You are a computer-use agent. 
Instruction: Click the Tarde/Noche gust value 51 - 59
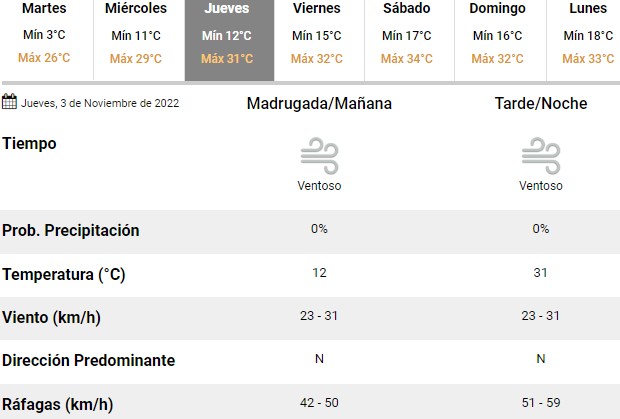click(541, 403)
